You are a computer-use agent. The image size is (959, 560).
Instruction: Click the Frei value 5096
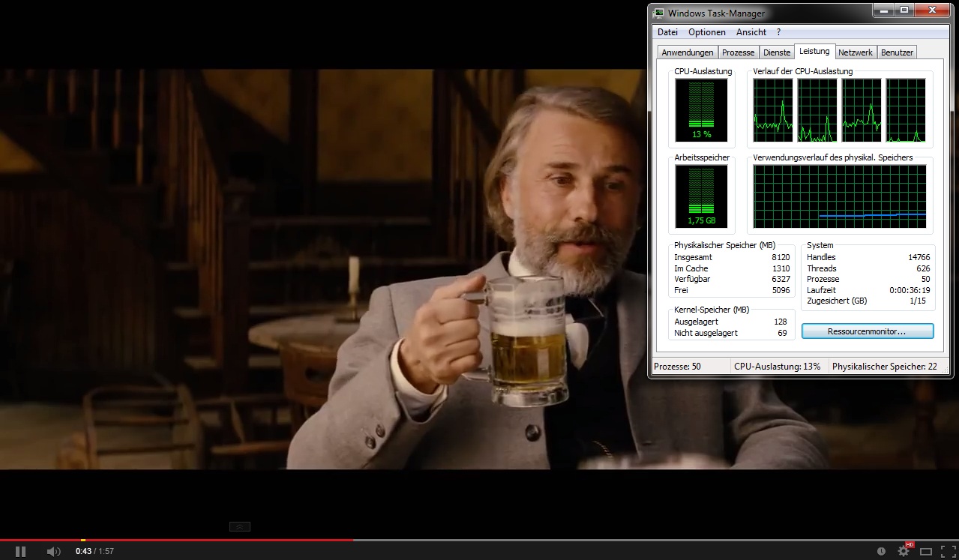(x=781, y=290)
